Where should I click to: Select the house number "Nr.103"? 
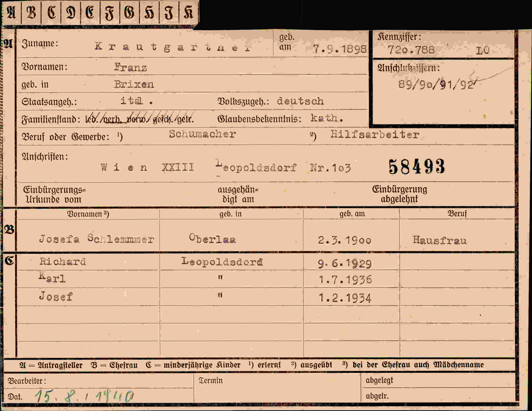[x=331, y=168]
